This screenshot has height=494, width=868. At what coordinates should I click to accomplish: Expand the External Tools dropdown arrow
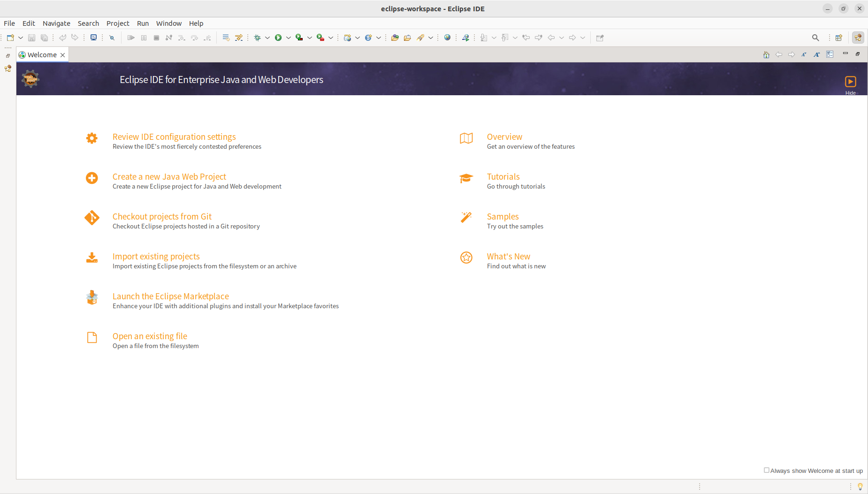(x=331, y=38)
